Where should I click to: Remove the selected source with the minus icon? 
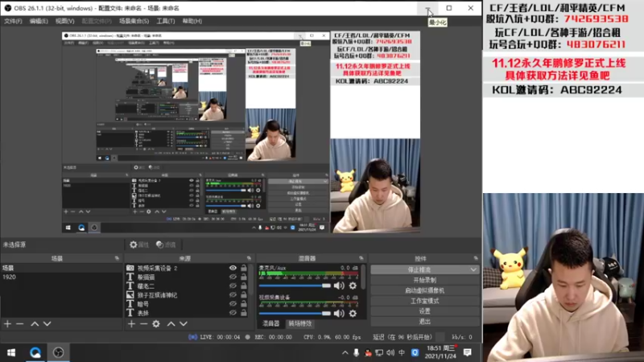[x=143, y=324]
